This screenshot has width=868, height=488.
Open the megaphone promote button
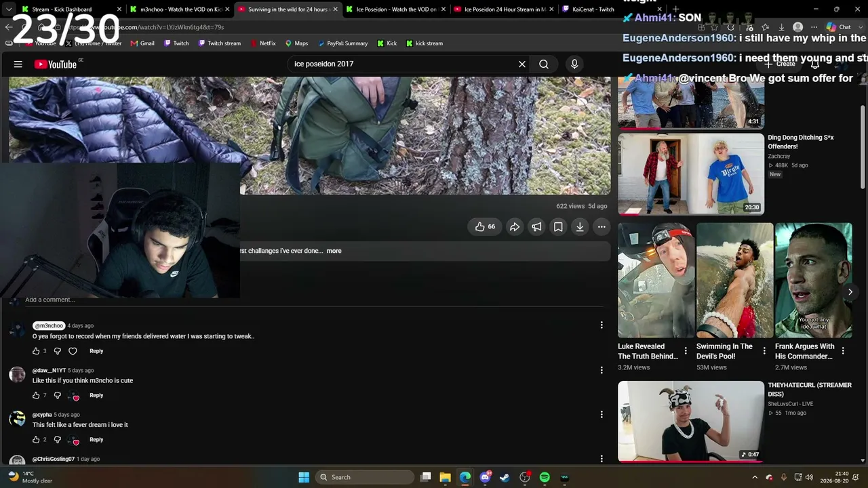(536, 227)
